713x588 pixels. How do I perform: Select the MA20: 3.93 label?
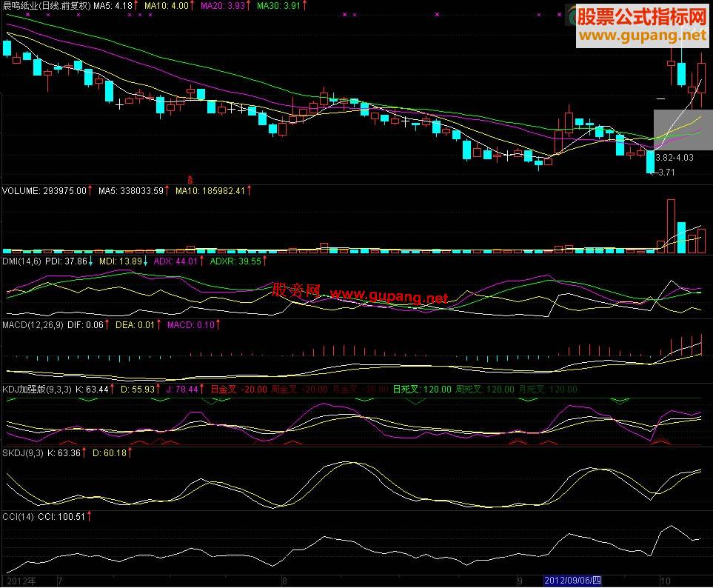[223, 6]
